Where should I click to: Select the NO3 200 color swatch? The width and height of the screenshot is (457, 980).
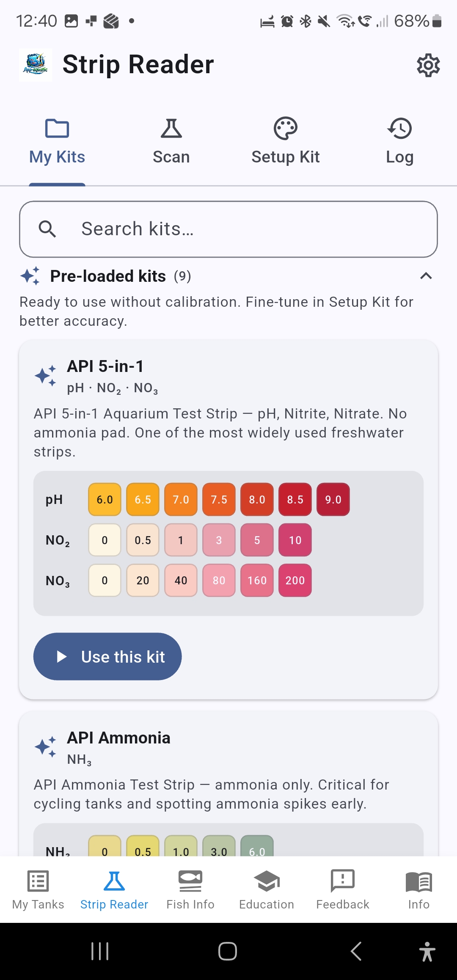[295, 581]
